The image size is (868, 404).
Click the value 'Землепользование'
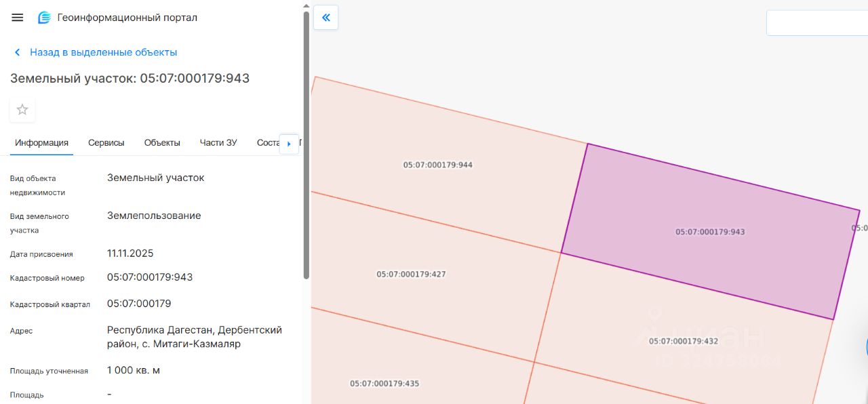coord(154,216)
